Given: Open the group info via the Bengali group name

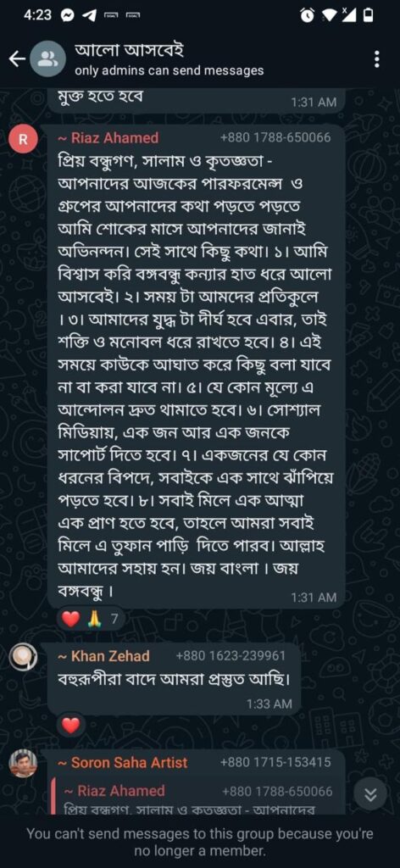Looking at the screenshot, I should pyautogui.click(x=128, y=51).
